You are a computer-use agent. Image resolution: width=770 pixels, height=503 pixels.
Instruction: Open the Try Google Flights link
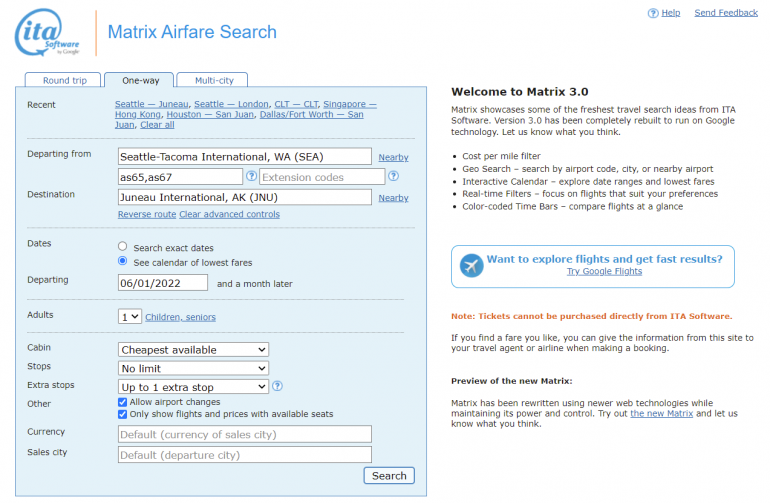coord(604,272)
